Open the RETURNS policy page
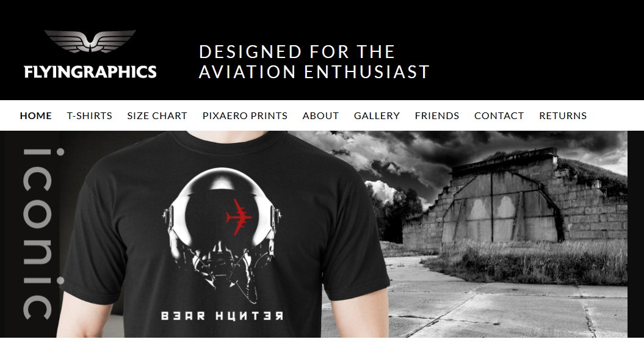644x353 pixels. [x=563, y=116]
